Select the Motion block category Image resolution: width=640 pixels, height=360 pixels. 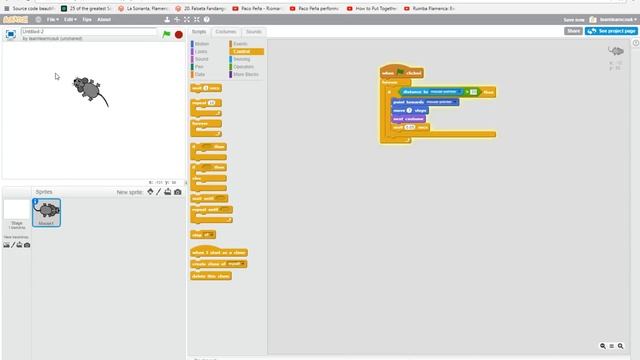(200, 44)
